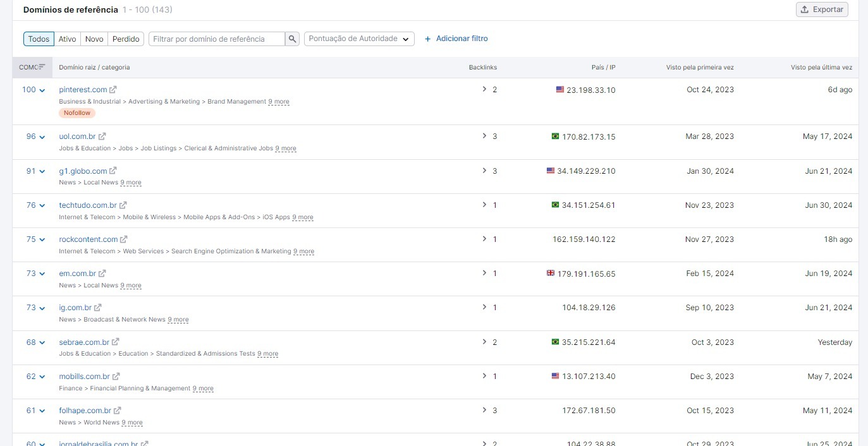Open the techtudo.com.br domain link
Image resolution: width=868 pixels, height=446 pixels.
(88, 205)
